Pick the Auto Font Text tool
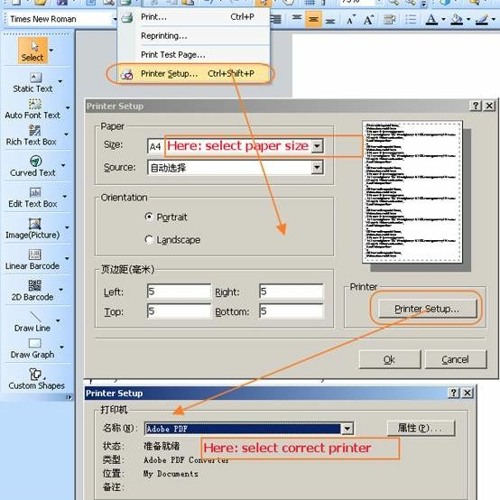 coord(32,109)
